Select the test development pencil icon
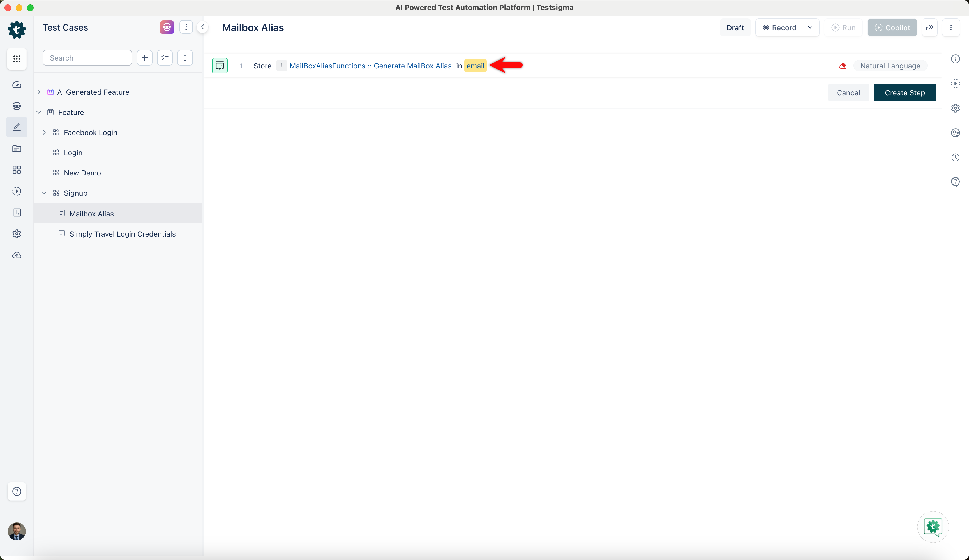Screen dimensions: 969x560 coord(17,127)
